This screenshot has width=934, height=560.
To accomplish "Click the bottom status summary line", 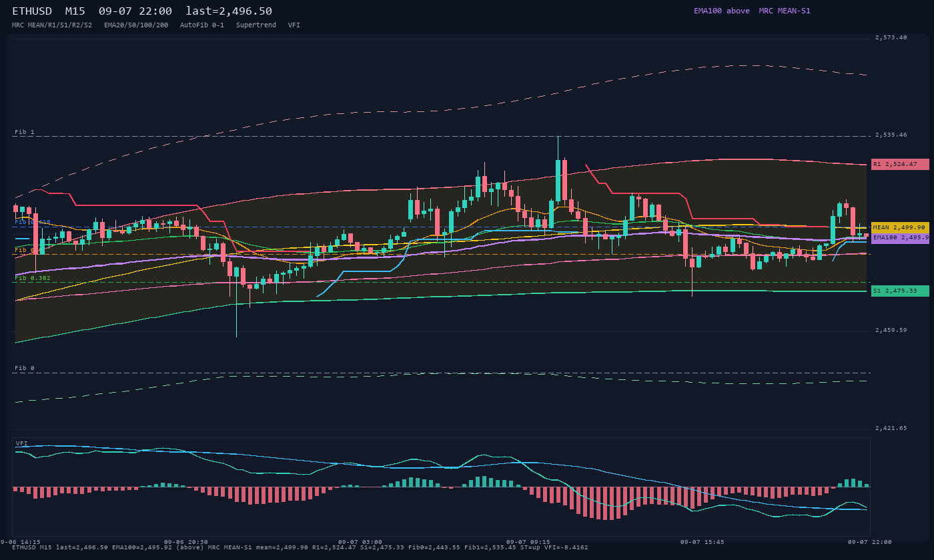I will click(300, 547).
